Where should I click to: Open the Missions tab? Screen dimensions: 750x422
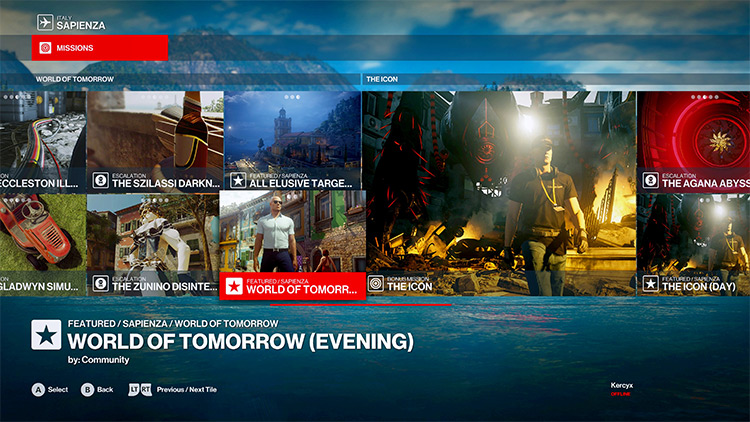100,48
